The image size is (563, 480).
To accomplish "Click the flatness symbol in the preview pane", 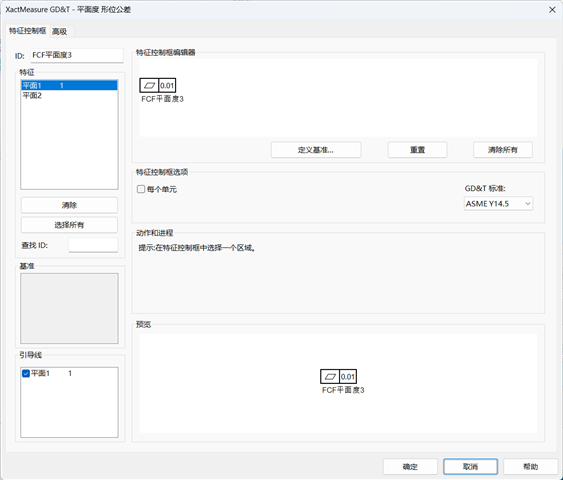I will 330,377.
